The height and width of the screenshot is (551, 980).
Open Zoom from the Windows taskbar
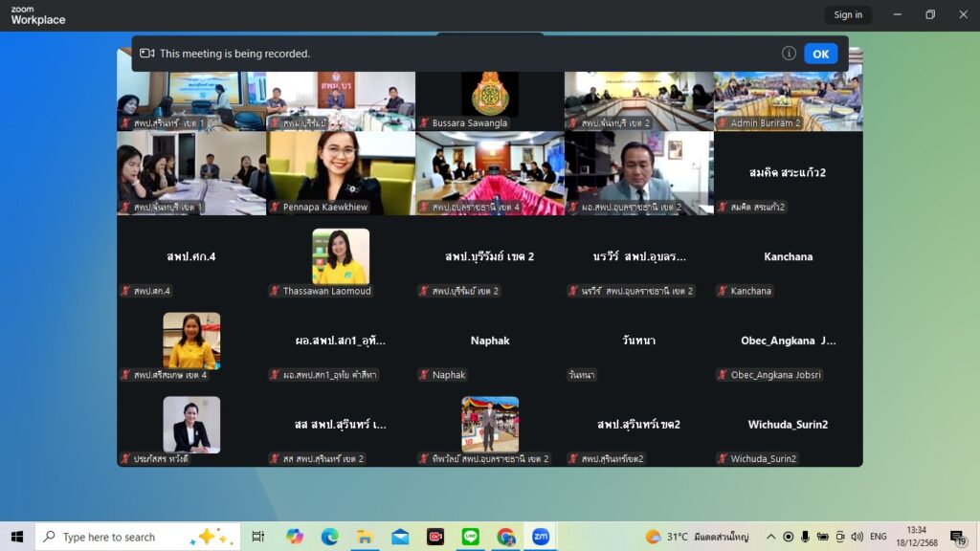(541, 537)
